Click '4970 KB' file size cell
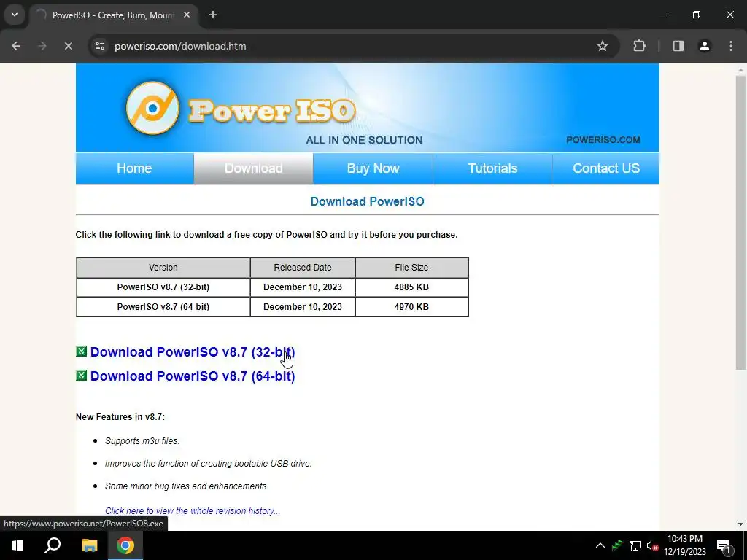747x560 pixels. tap(411, 307)
